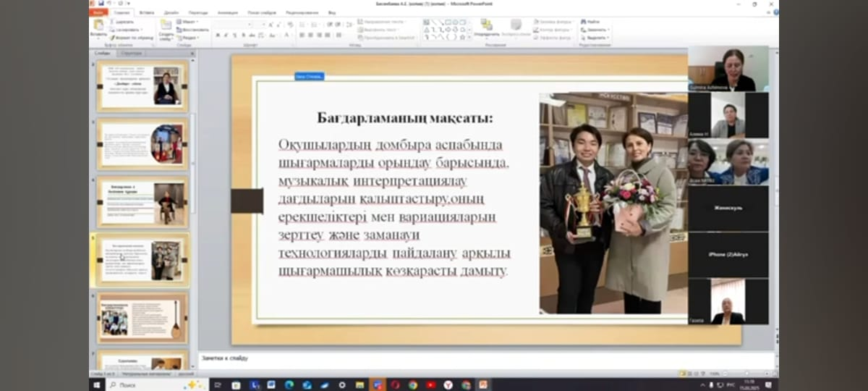Switch to the Вставка ribbon tab
Image resolution: width=868 pixels, height=391 pixels.
[x=146, y=12]
